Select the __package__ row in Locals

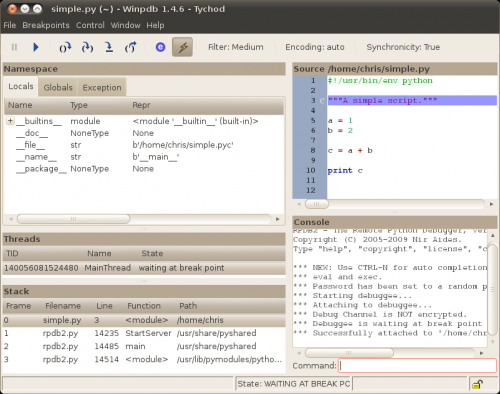tap(144, 169)
